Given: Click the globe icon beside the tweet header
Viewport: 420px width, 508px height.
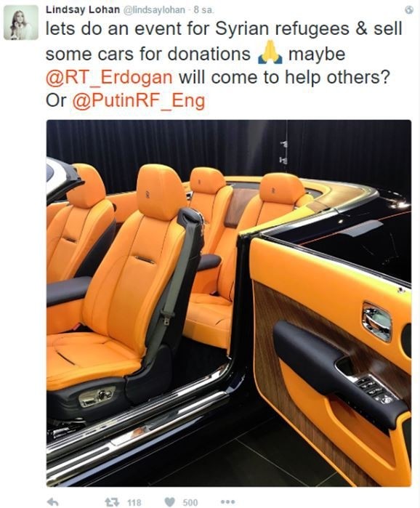Looking at the screenshot, I should (x=409, y=10).
